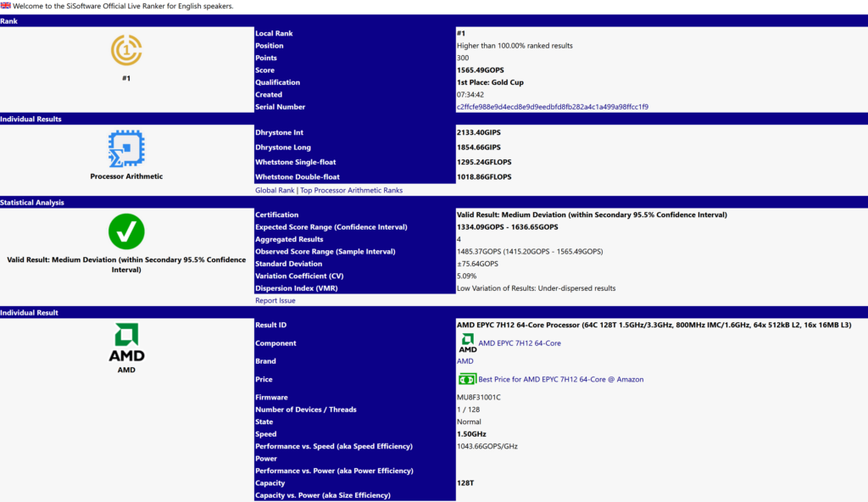Click the Dispersion Index (VMR) label
This screenshot has width=868, height=502.
tap(296, 288)
